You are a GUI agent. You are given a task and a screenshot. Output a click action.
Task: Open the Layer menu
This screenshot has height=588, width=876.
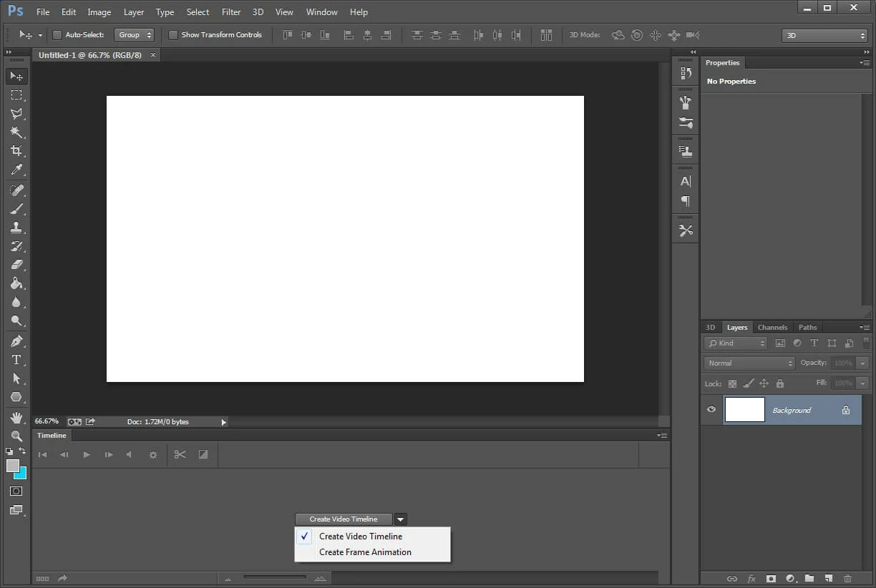pyautogui.click(x=134, y=12)
